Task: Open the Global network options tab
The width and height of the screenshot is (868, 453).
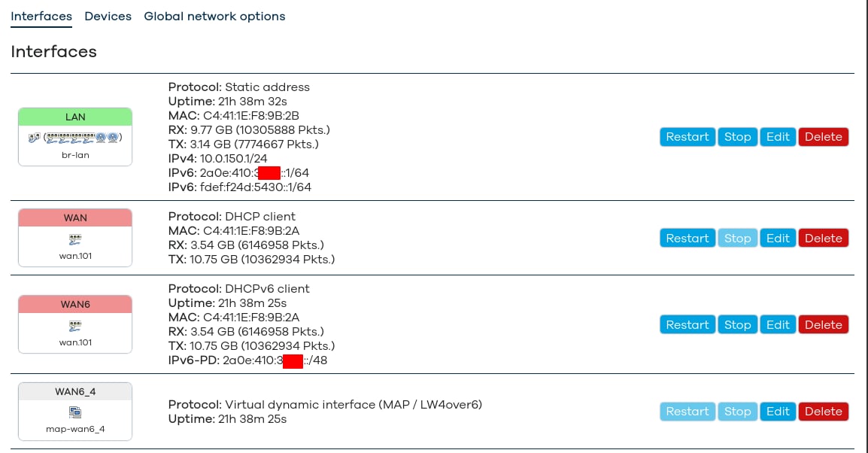Action: [x=214, y=16]
